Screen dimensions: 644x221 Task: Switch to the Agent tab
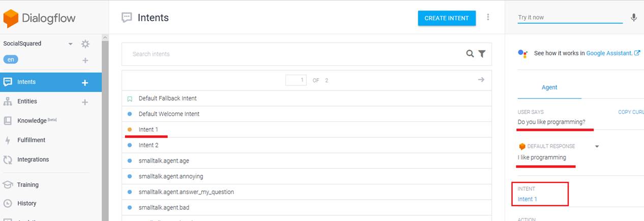point(549,87)
